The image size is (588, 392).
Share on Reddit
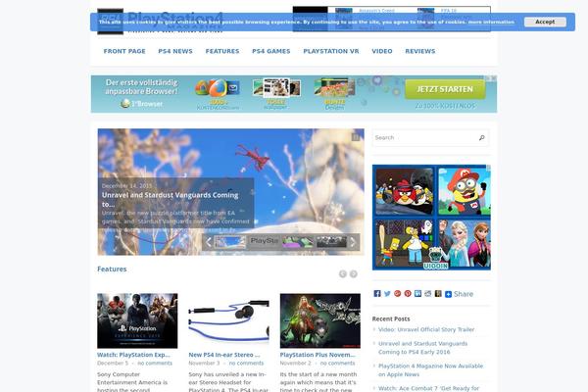pos(428,293)
